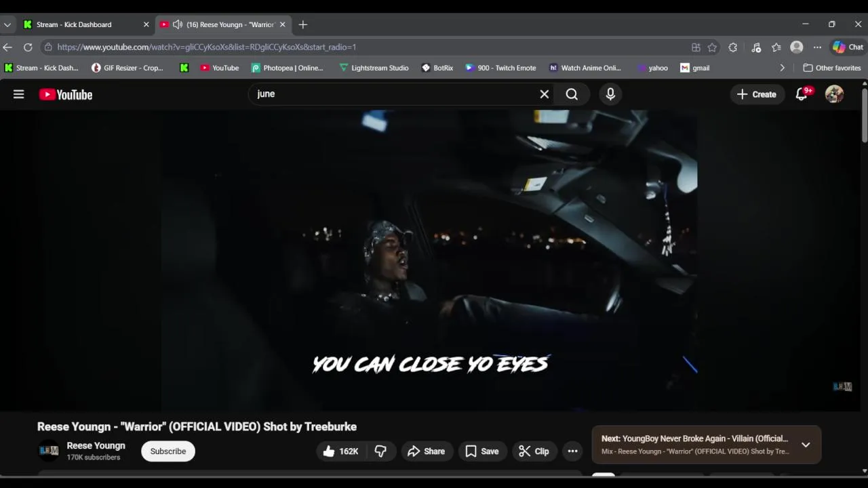
Task: Clear the search text 'june'
Action: pyautogui.click(x=544, y=94)
